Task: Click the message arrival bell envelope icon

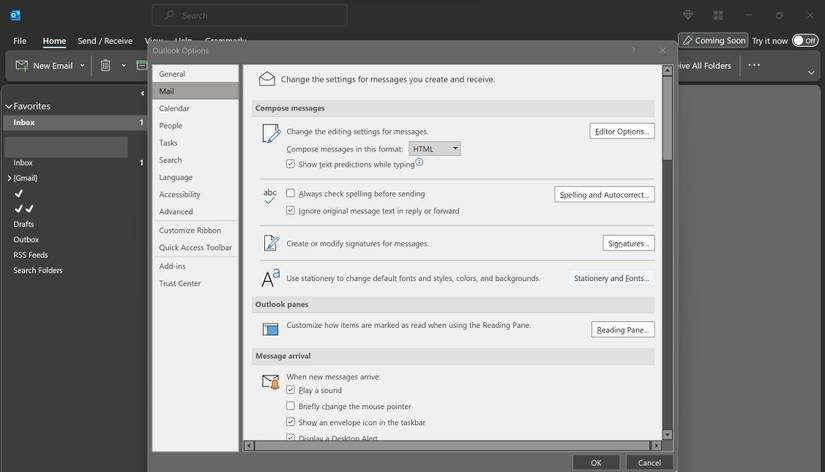Action: [270, 381]
